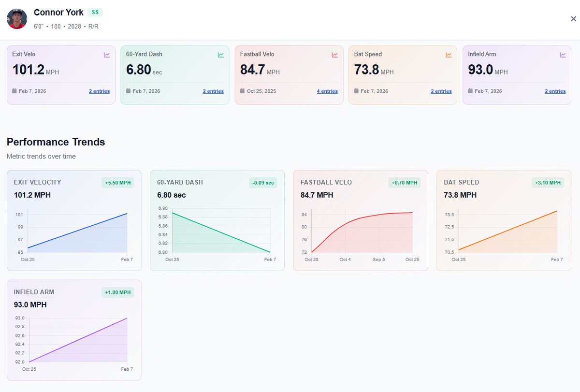Click the Oct 28 axis label on Fastball chart
The height and width of the screenshot is (392, 580).
coord(312,260)
